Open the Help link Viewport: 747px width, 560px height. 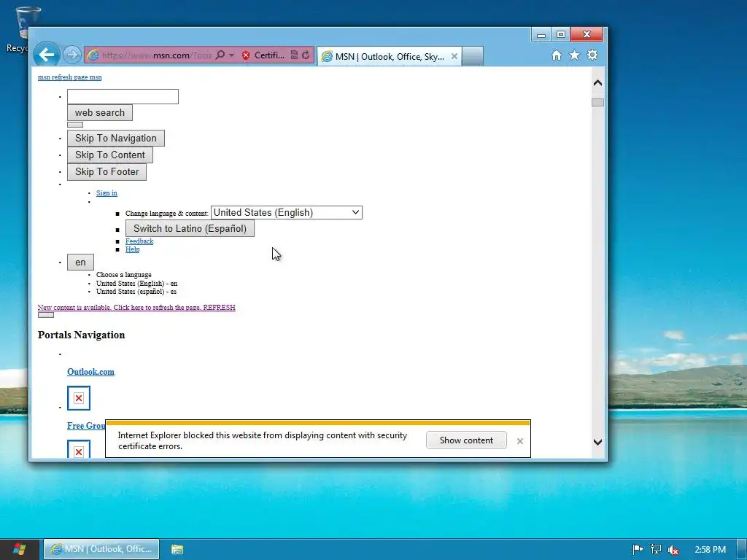[x=133, y=249]
